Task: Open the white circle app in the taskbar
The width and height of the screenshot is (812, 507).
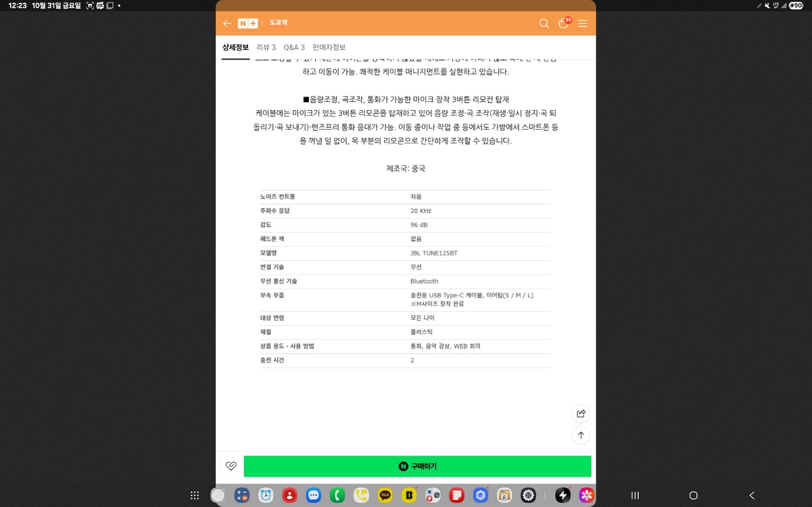Action: [218, 496]
